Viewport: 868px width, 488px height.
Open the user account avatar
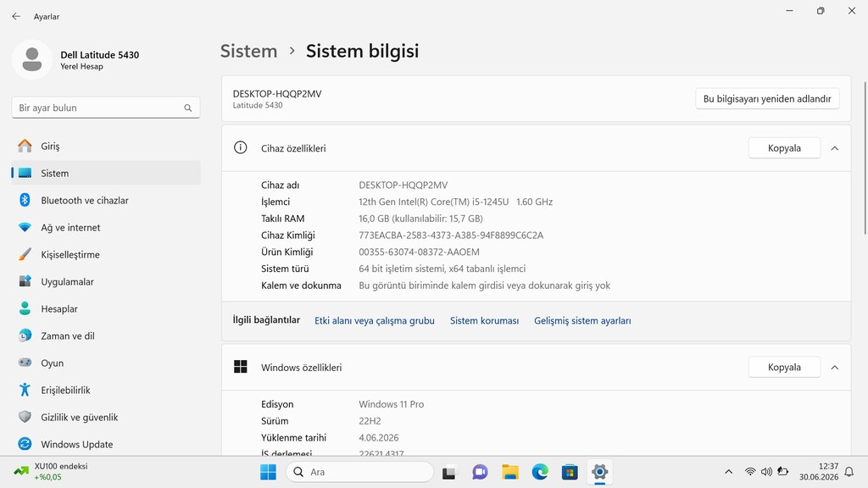32,60
